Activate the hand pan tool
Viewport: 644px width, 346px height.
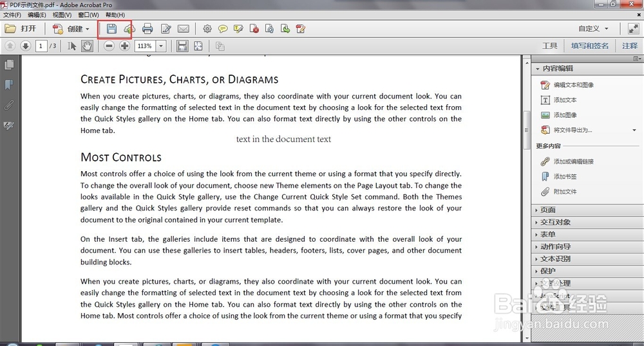click(x=87, y=46)
